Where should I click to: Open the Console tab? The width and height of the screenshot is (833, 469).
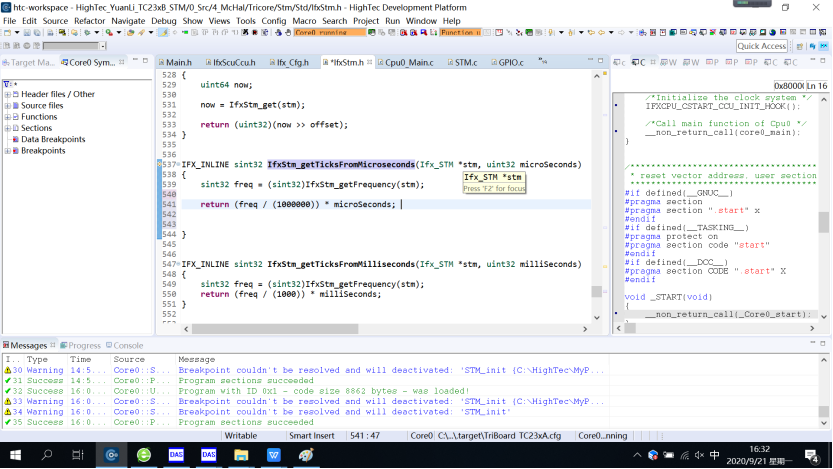pyautogui.click(x=124, y=345)
